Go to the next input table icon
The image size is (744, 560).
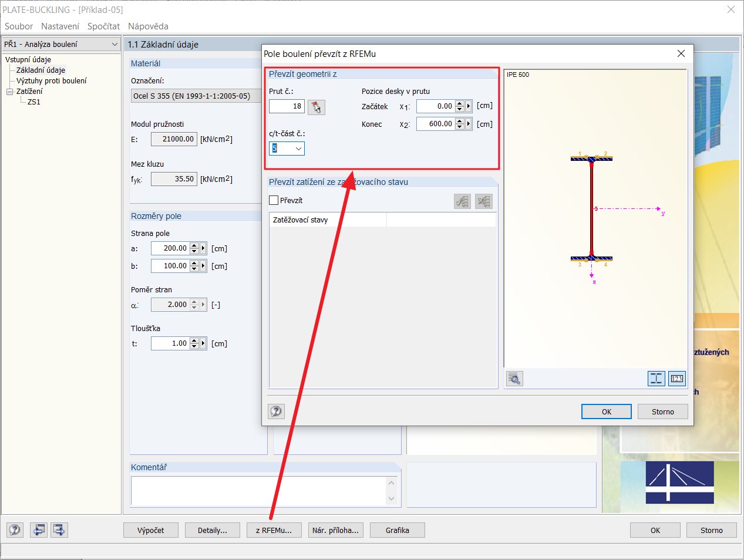tap(59, 530)
